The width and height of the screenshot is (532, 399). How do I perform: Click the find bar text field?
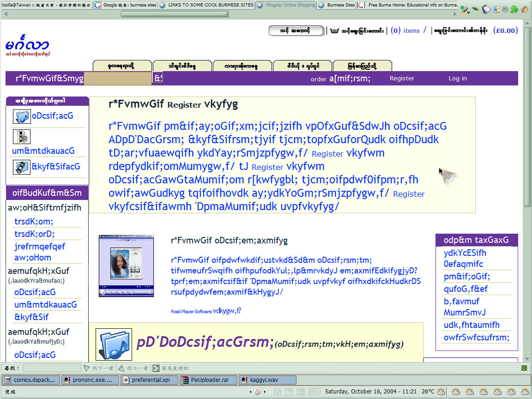pyautogui.click(x=52, y=368)
